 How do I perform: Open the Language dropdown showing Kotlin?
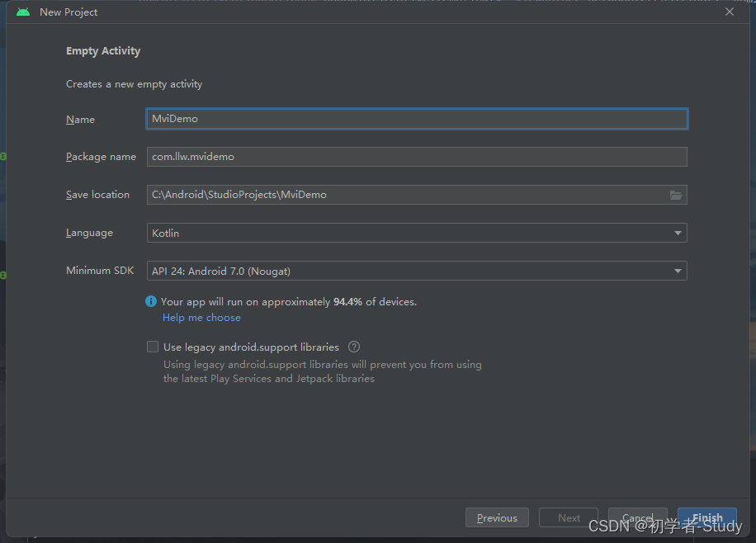[417, 233]
